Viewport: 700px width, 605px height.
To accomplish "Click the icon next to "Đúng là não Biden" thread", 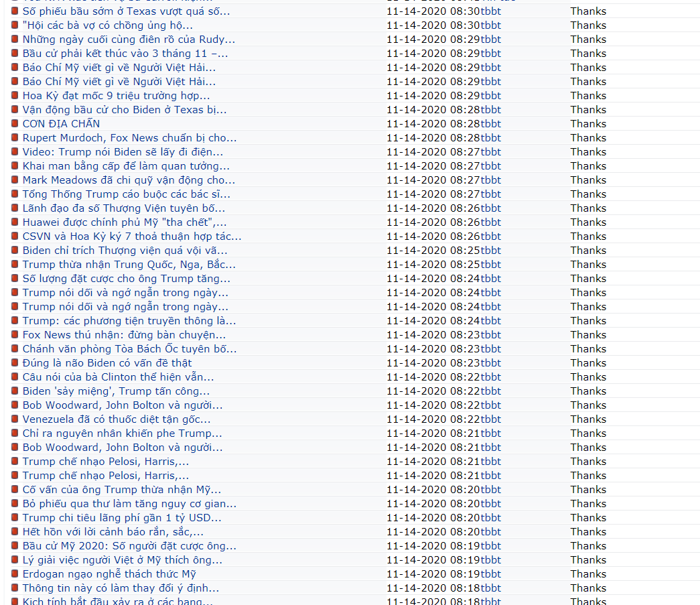I will (x=15, y=363).
